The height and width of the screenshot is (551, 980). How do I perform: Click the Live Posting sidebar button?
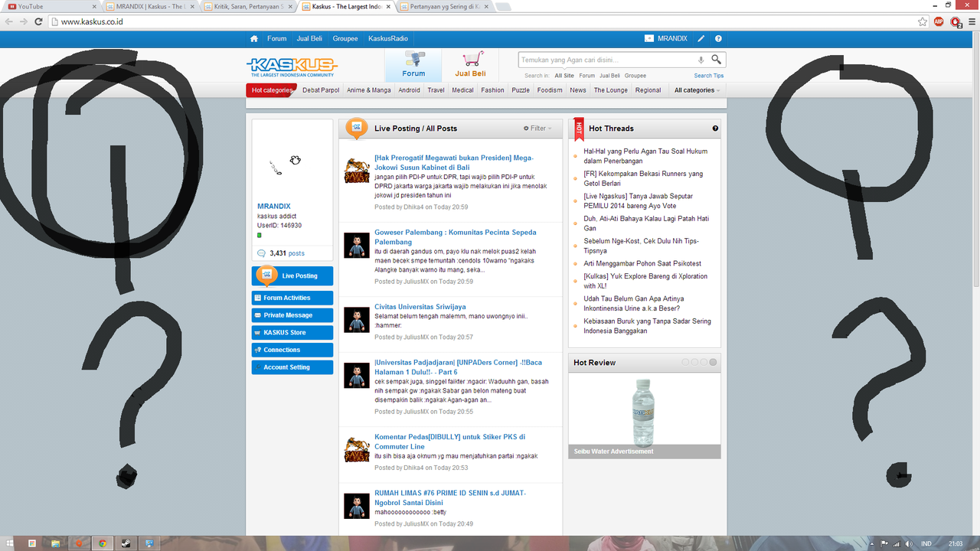pos(292,276)
